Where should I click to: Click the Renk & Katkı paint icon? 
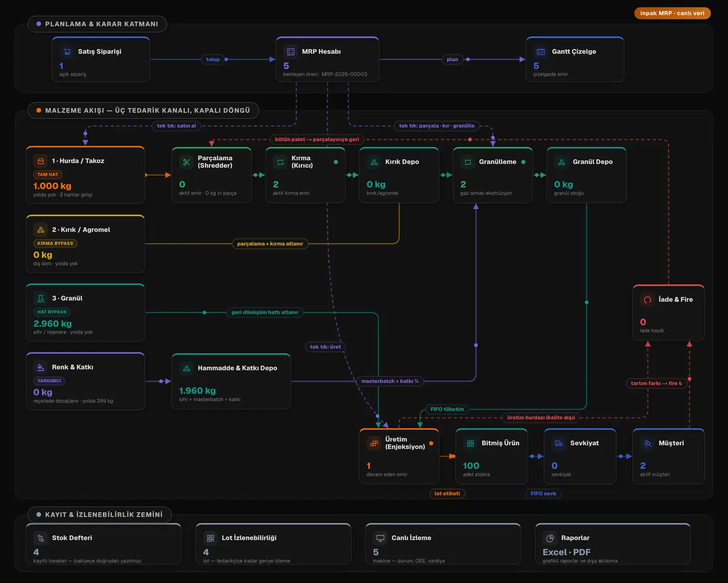41,367
